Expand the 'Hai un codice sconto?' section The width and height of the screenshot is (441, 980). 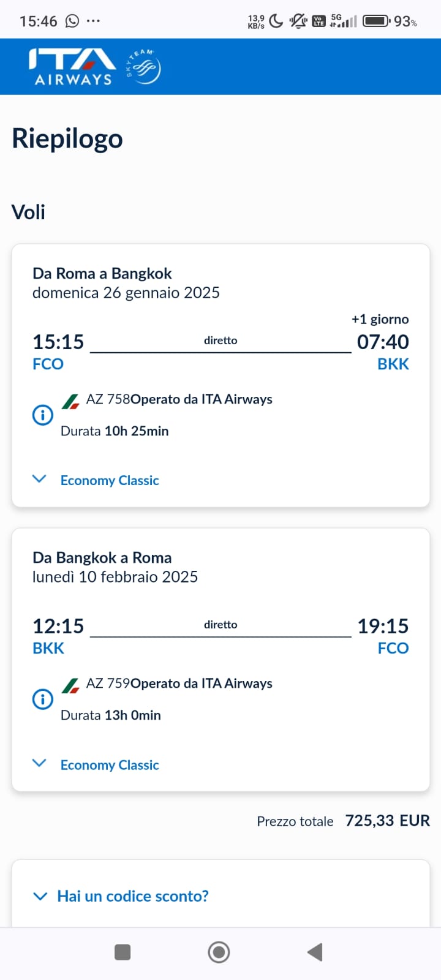click(132, 896)
